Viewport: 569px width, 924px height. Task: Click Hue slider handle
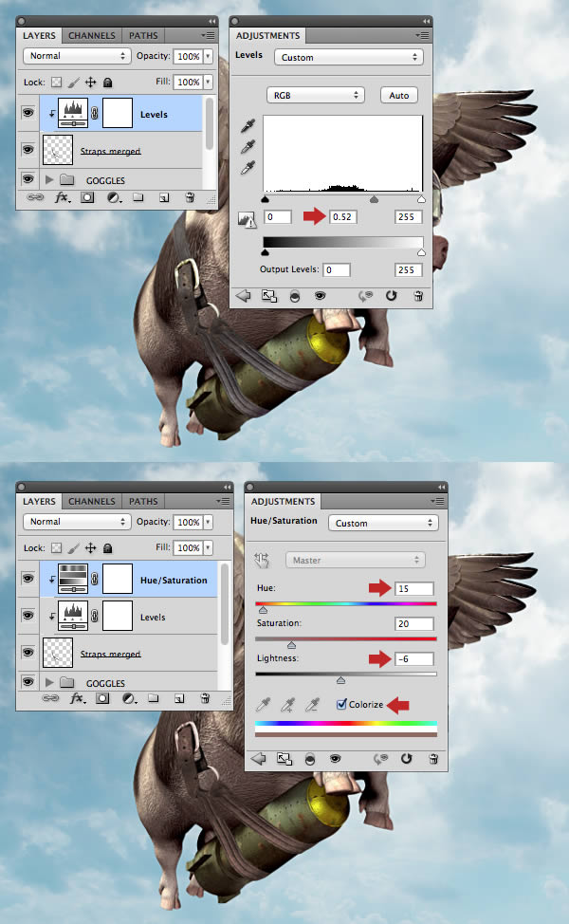[264, 610]
